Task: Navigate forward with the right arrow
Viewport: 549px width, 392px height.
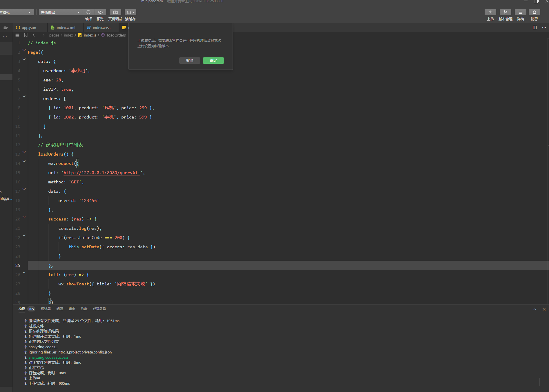Action: point(43,35)
